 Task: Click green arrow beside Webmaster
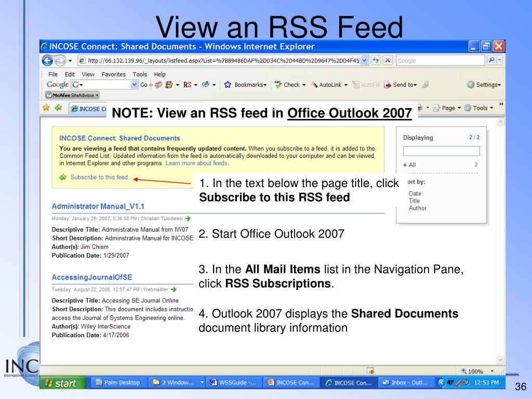[x=174, y=289]
